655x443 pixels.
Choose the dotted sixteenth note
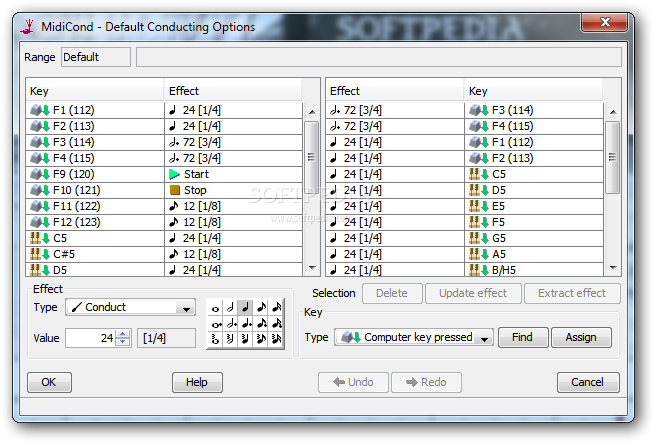pyautogui.click(x=276, y=323)
